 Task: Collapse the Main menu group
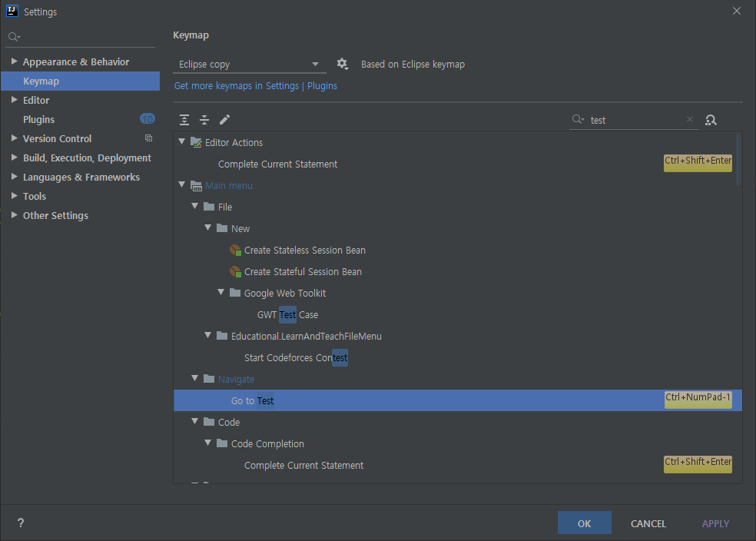tap(182, 184)
